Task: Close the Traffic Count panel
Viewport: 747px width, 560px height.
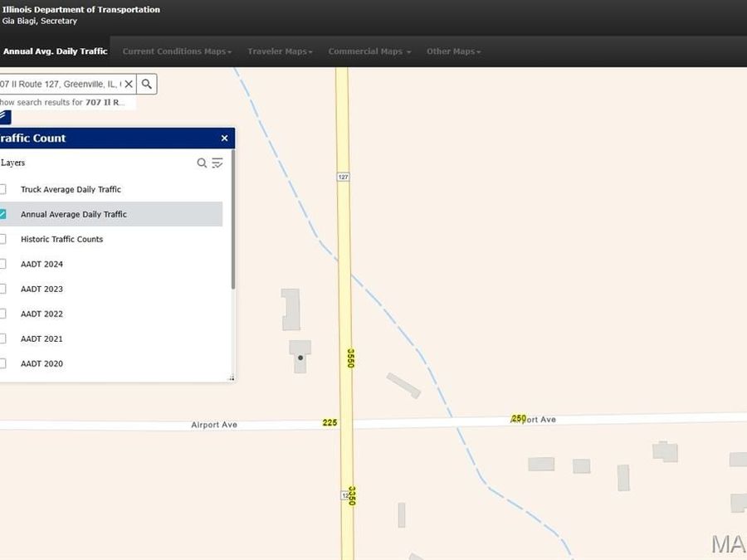Action: (224, 139)
